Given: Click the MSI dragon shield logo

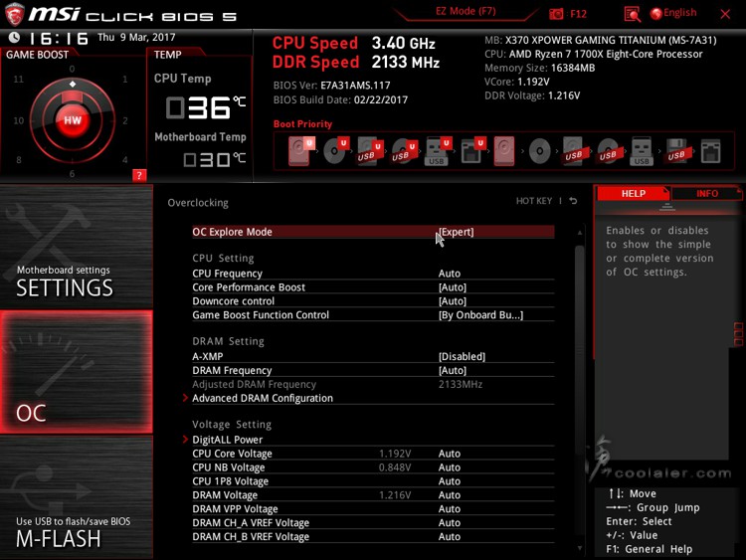Looking at the screenshot, I should tap(14, 14).
